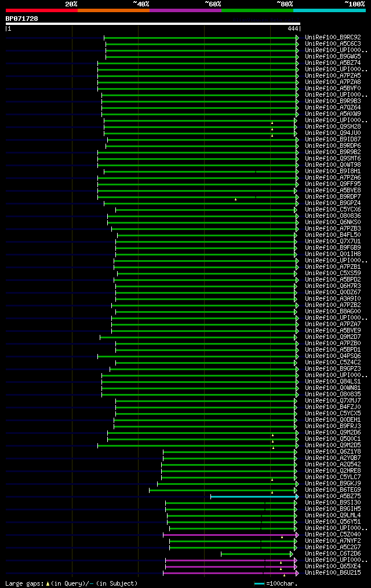Select hit label UniRef100_B9GPZ4
371x588 pixels.
click(333, 203)
